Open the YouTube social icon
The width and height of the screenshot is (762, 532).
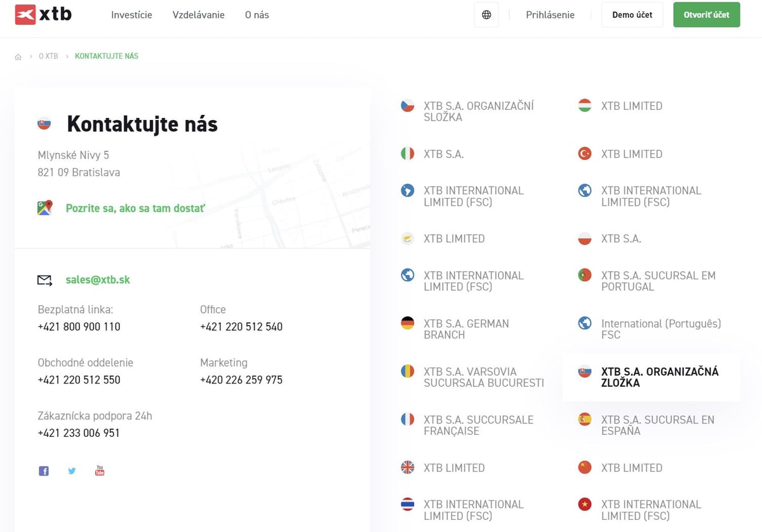point(100,470)
